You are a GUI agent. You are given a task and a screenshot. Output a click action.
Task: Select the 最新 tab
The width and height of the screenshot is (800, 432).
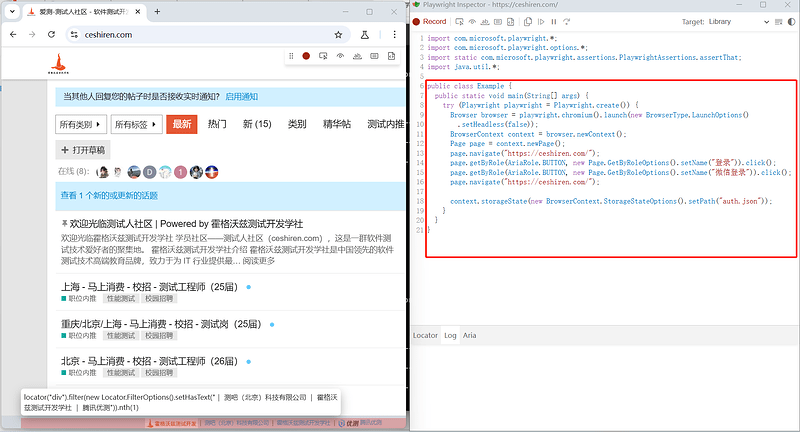pos(182,124)
